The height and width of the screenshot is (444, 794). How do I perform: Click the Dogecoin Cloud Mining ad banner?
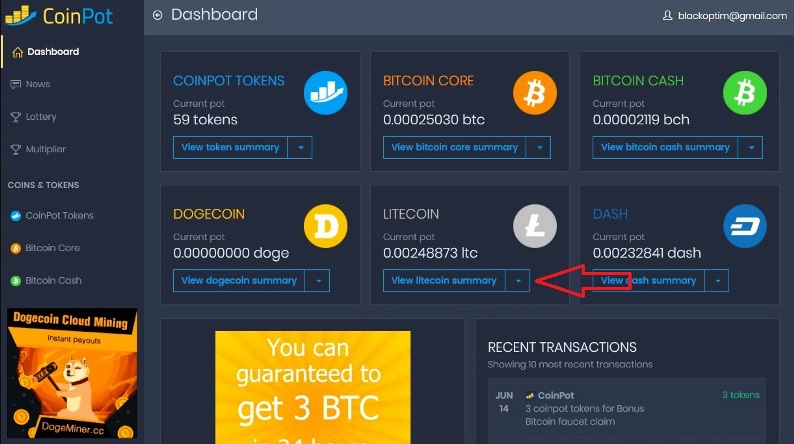tap(72, 373)
